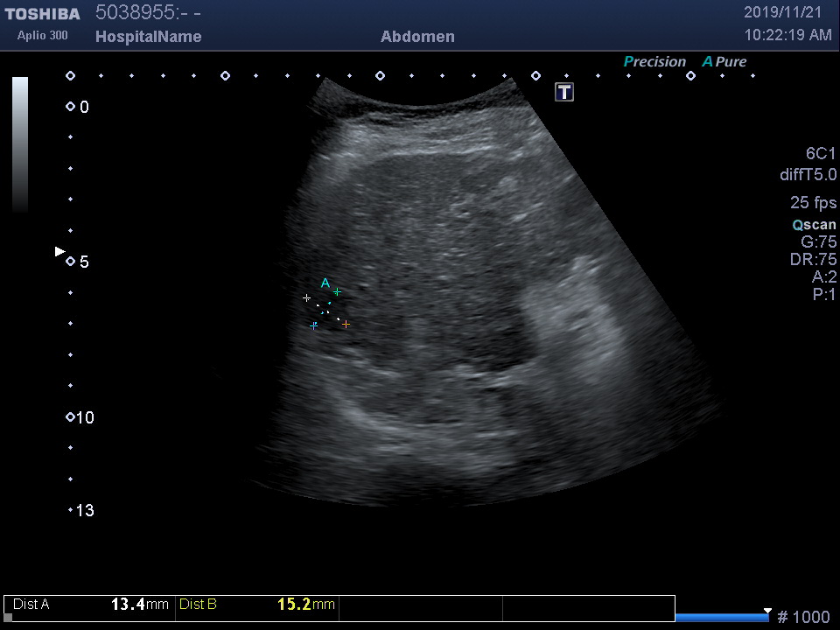Click the focus position arrow on depth scale

point(59,251)
